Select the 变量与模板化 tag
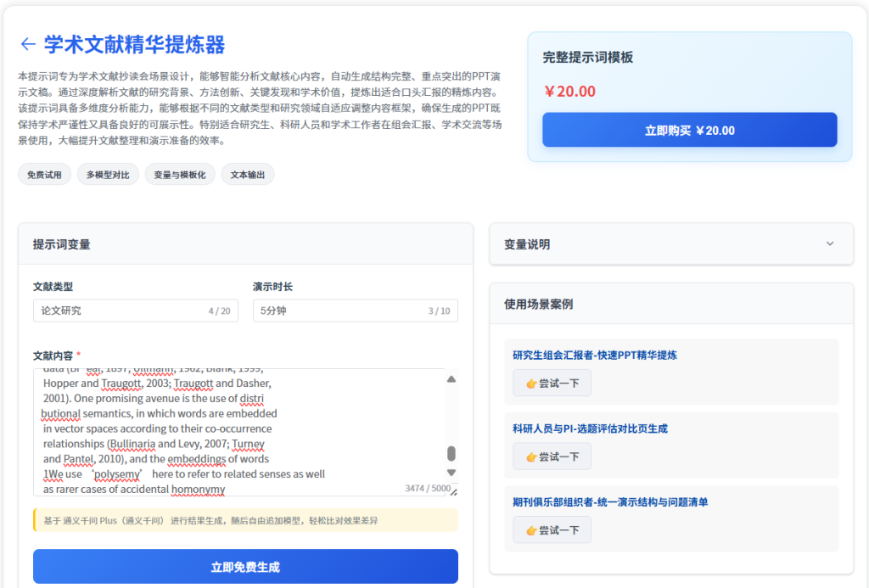 180,175
